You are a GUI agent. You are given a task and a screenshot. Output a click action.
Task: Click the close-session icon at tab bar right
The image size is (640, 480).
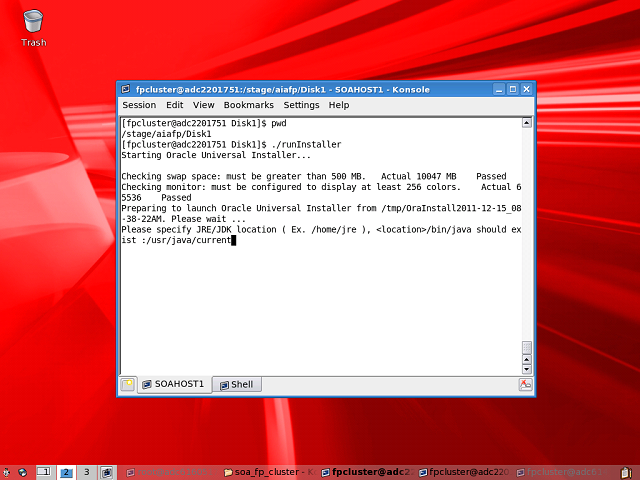(525, 384)
